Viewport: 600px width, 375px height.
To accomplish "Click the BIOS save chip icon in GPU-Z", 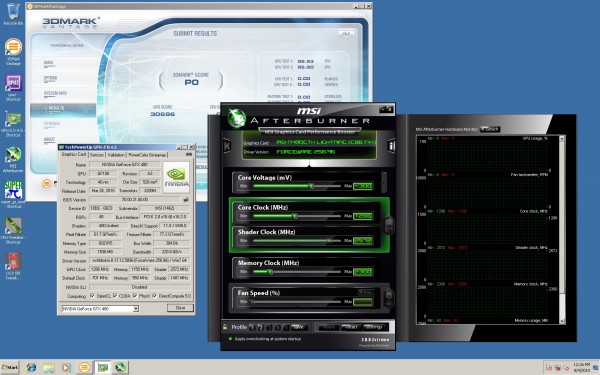I will click(x=186, y=199).
